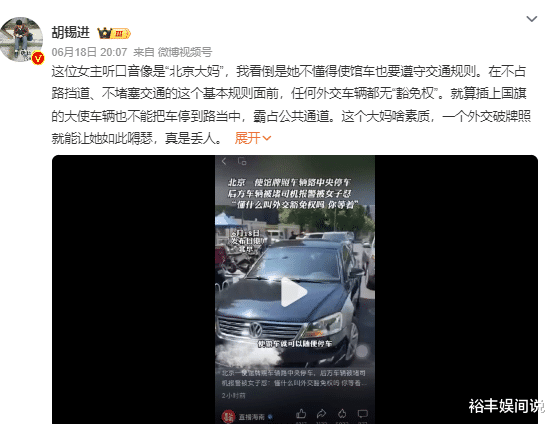Open 直播海南 channel avatar
The height and width of the screenshot is (424, 552).
click(x=228, y=417)
